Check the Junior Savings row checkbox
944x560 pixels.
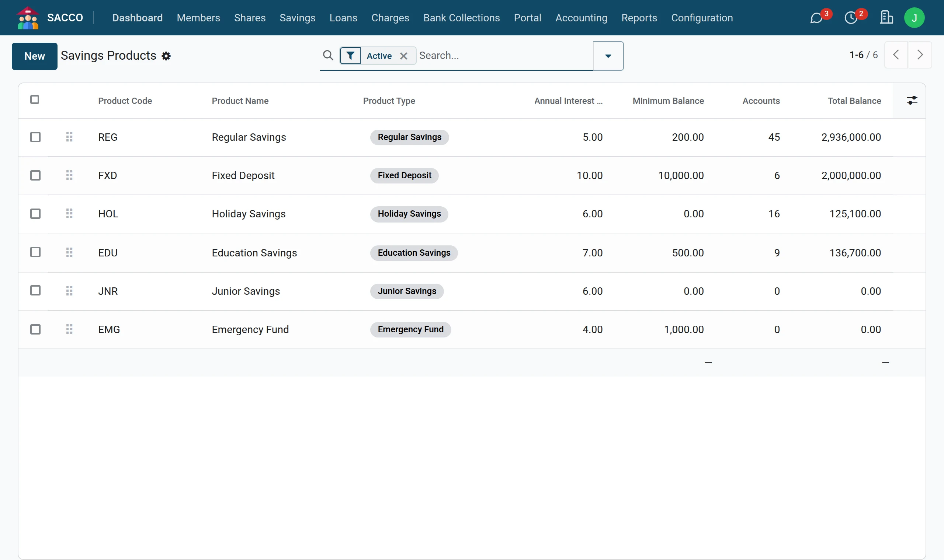click(x=35, y=291)
